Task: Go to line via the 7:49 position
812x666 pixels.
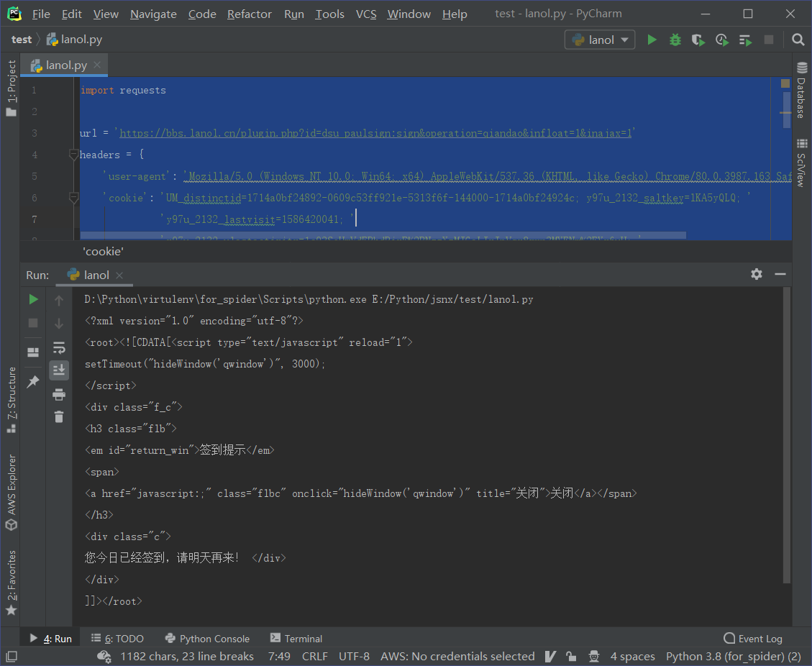Action: click(x=279, y=657)
